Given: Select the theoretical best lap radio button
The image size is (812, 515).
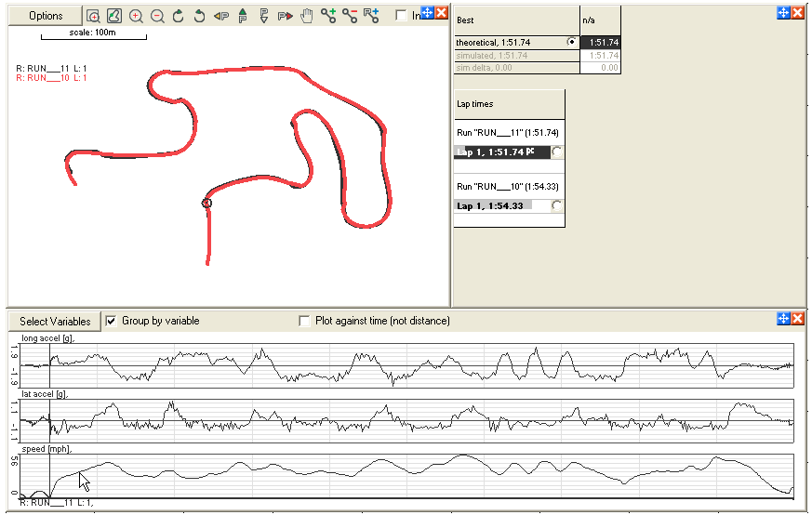Looking at the screenshot, I should [571, 43].
